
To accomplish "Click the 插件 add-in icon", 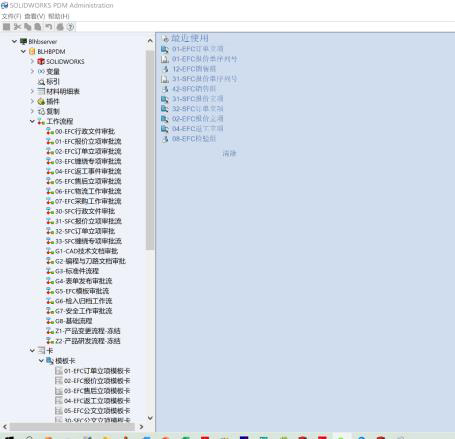I will coord(41,101).
